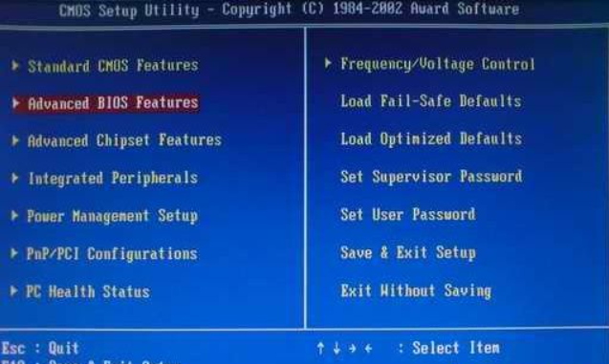This screenshot has width=609, height=364.
Task: Choose Load Fail-Safe Defaults
Action: 431,101
